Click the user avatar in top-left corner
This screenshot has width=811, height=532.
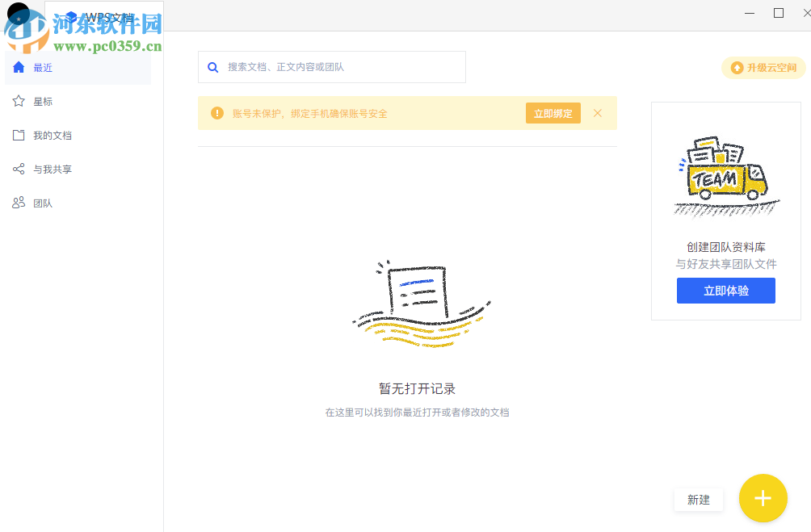(x=18, y=13)
